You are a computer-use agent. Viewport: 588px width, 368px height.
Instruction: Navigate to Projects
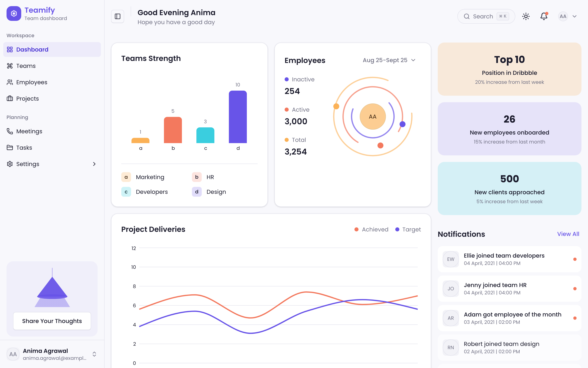coord(52,98)
